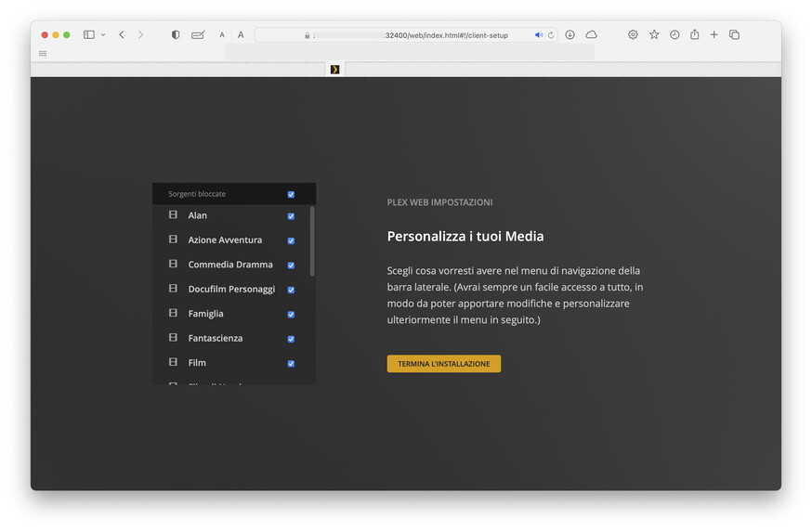Click the Docufilm Personaggi film icon
The image size is (812, 531).
point(173,289)
